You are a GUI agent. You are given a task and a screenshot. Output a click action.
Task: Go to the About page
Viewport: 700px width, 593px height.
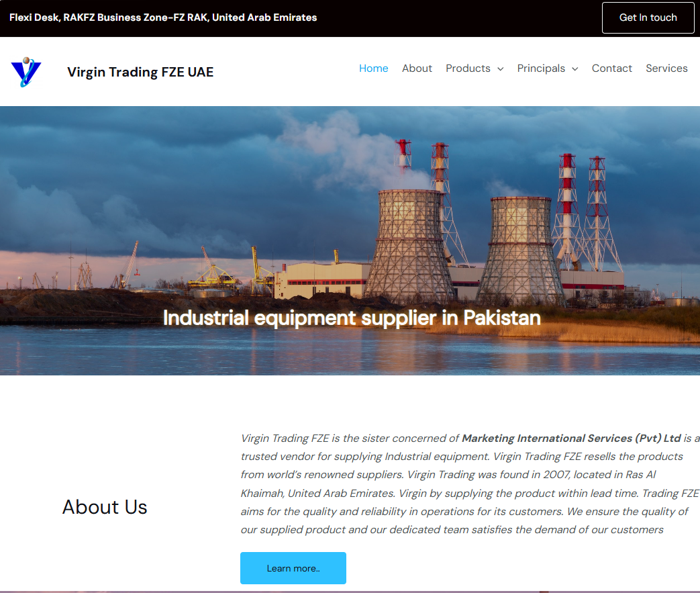point(417,69)
